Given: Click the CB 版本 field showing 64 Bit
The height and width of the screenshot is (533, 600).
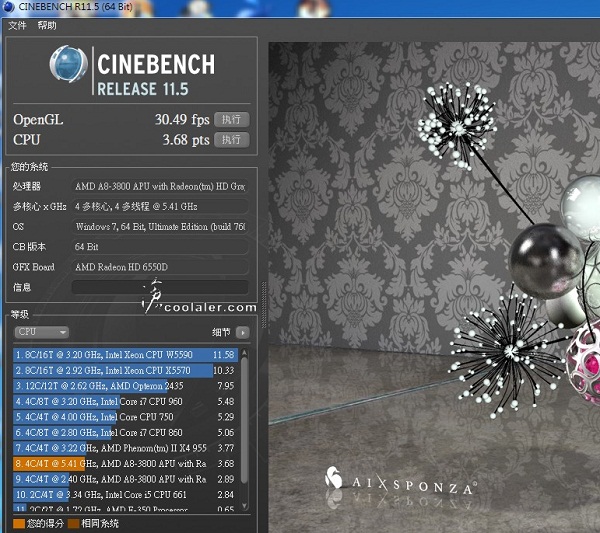Looking at the screenshot, I should [x=160, y=247].
